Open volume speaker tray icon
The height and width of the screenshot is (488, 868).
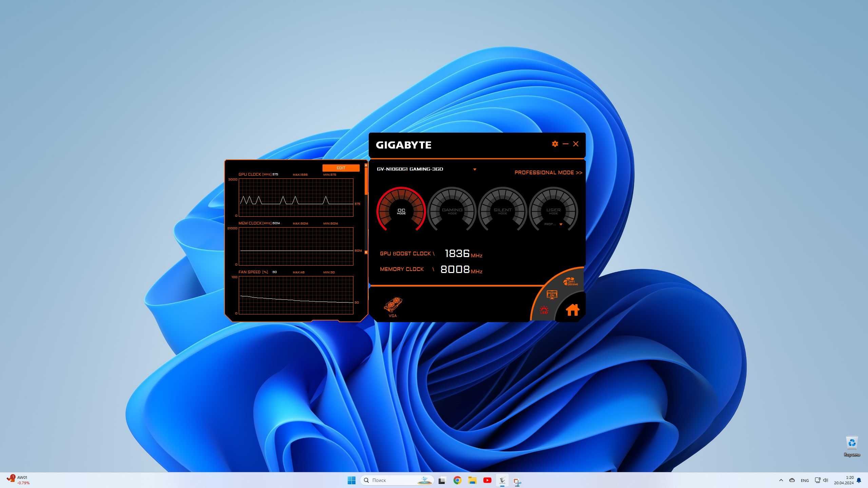[826, 480]
